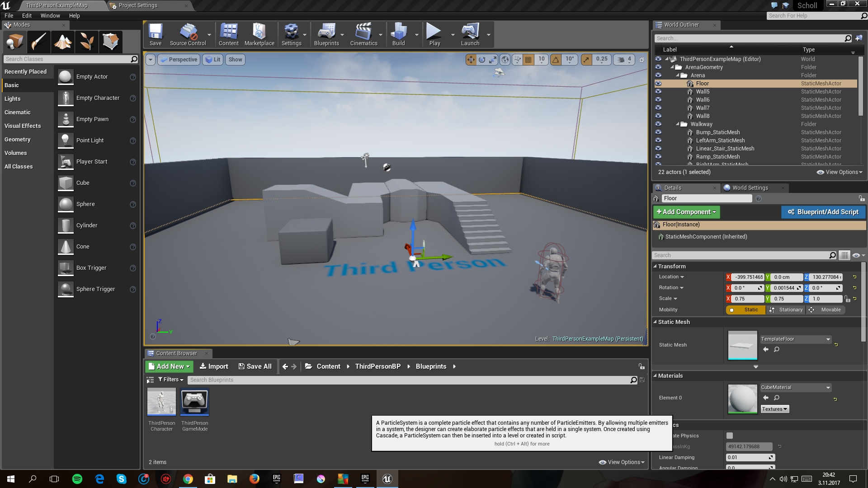Open the File menu
Screen dimensions: 868x488
tap(9, 16)
